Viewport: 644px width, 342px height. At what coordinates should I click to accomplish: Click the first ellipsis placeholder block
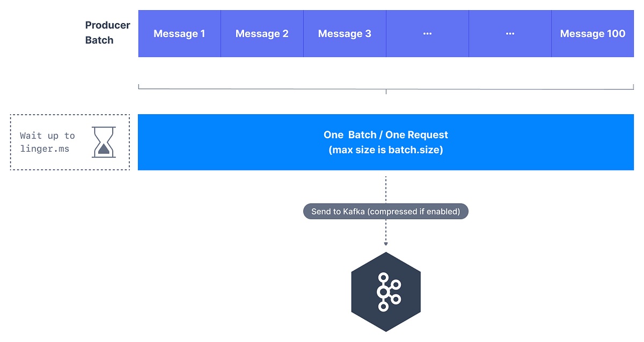[427, 33]
